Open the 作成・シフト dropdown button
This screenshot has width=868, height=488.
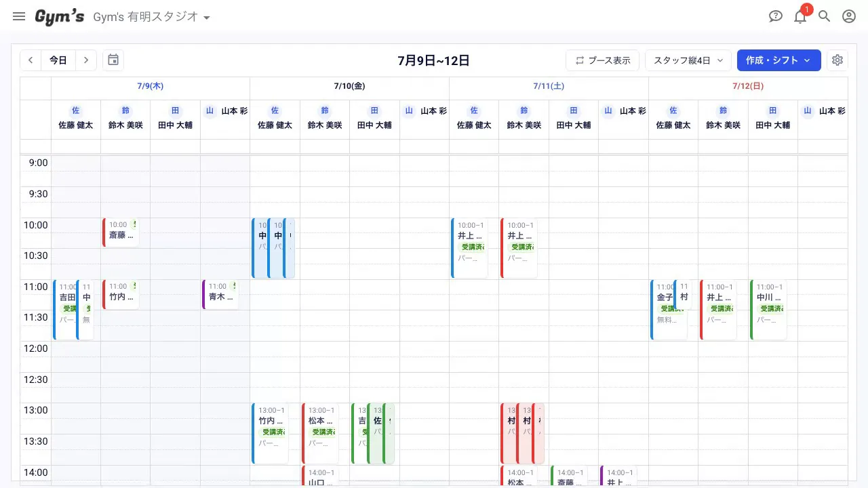tap(779, 60)
